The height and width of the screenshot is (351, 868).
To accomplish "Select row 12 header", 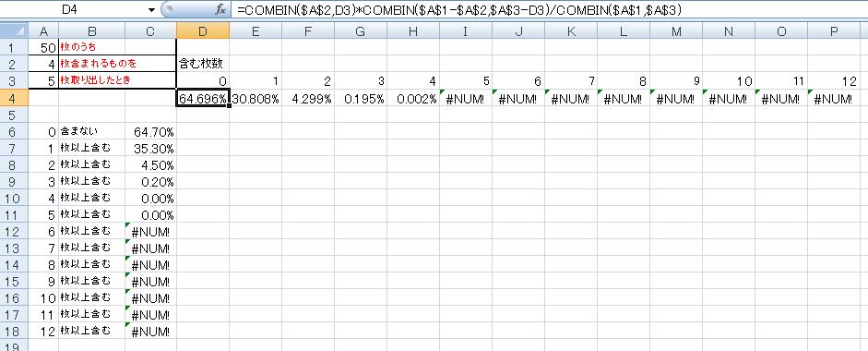I will point(13,232).
